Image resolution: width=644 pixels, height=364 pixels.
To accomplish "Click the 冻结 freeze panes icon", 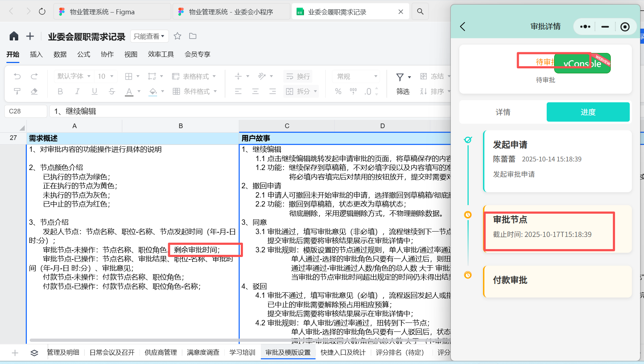I will click(424, 76).
